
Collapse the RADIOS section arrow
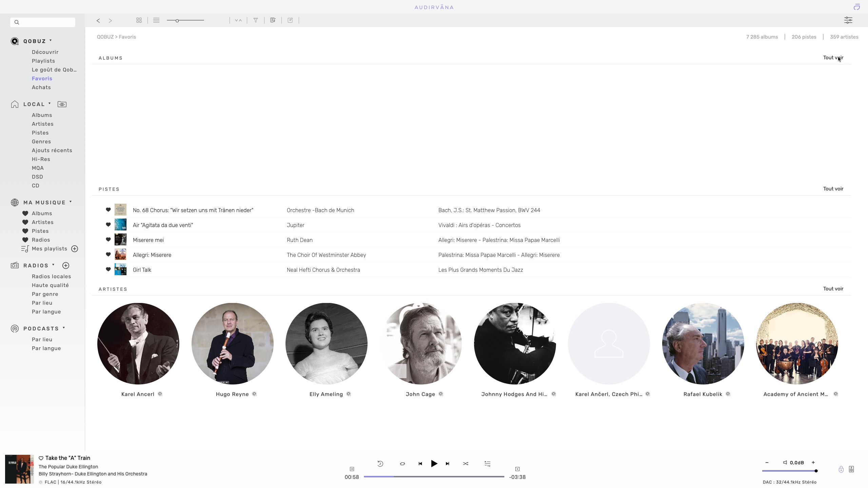click(53, 265)
